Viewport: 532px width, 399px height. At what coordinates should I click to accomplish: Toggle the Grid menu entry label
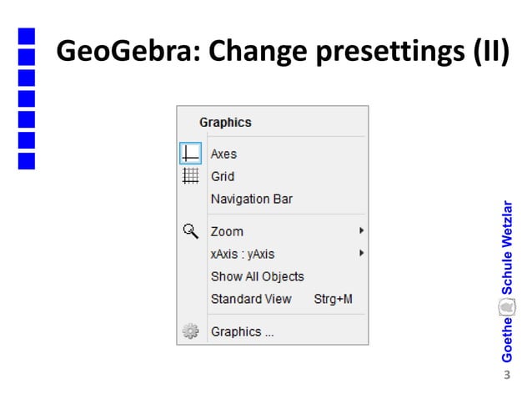(223, 176)
